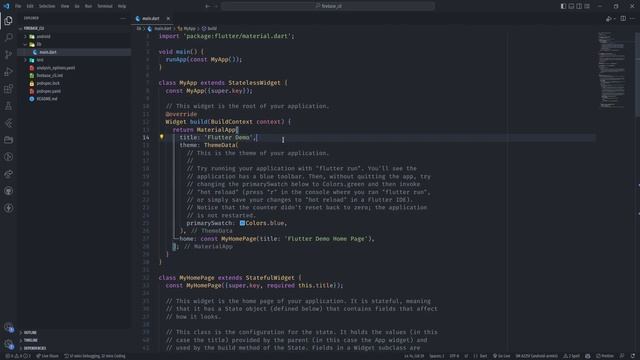The height and width of the screenshot is (360, 640).
Task: Open editor More Actions ellipsis
Action: tap(632, 19)
